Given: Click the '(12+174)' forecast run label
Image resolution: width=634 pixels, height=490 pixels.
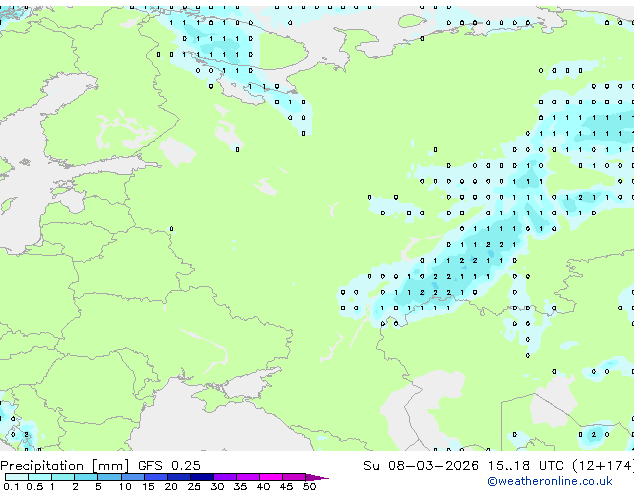Looking at the screenshot, I should (602, 466).
